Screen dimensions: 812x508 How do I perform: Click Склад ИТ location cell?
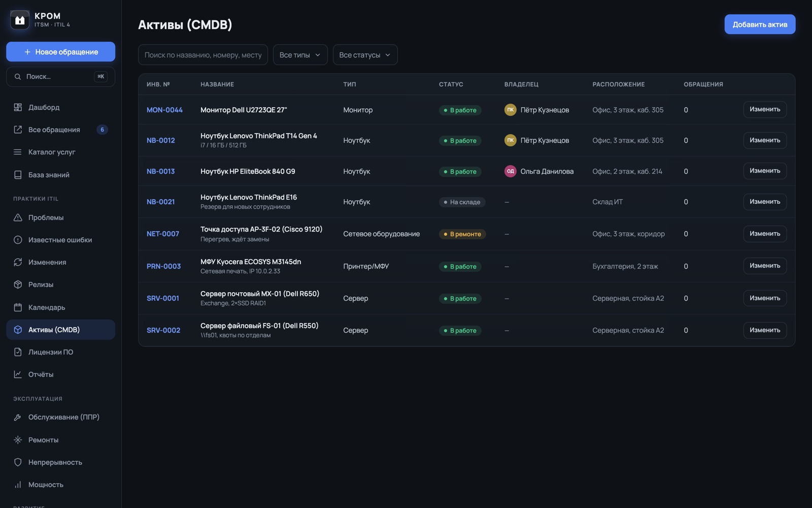pyautogui.click(x=607, y=202)
